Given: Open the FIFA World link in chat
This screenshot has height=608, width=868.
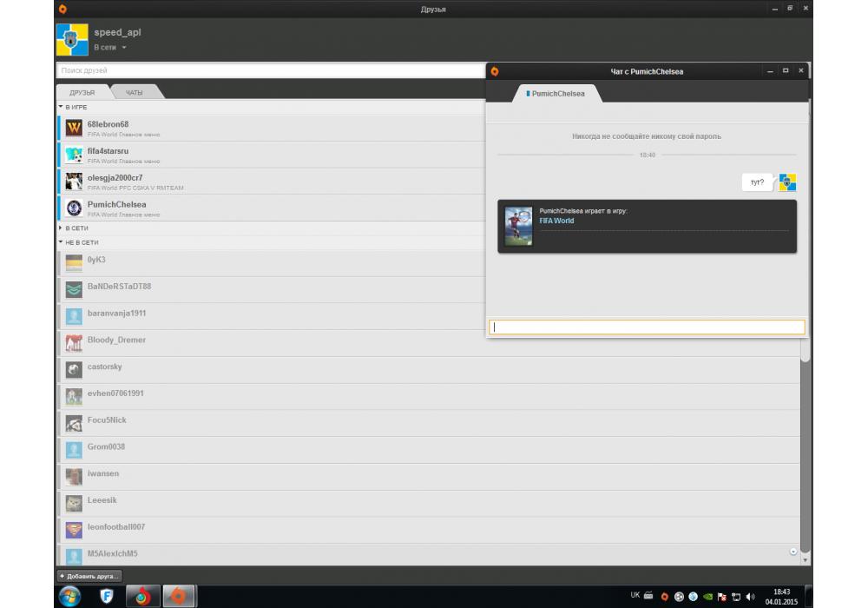Looking at the screenshot, I should (556, 221).
